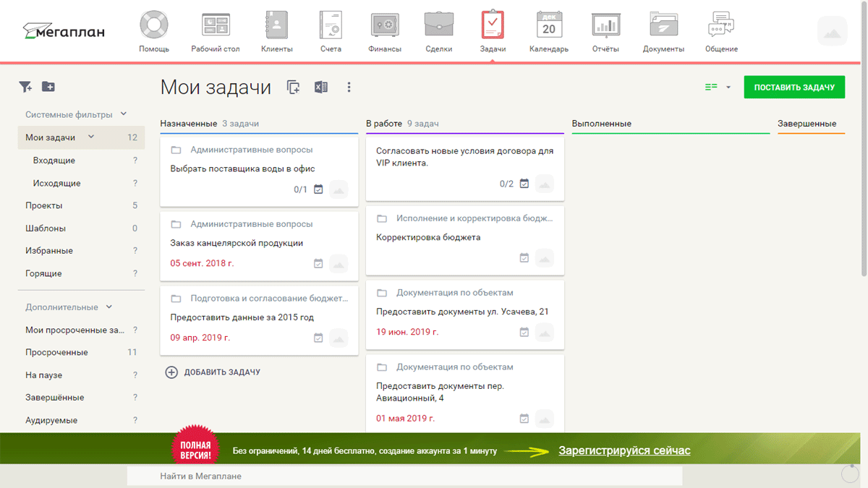The width and height of the screenshot is (868, 488).
Task: Toggle calendar check on Выбрать поставщика воды card
Action: (318, 189)
